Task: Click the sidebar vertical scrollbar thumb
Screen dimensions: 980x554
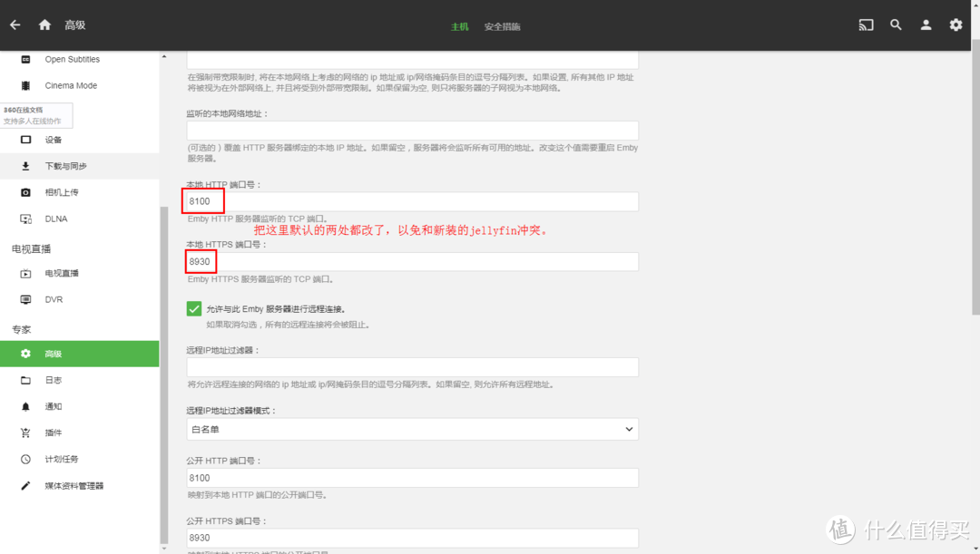Action: 164,374
